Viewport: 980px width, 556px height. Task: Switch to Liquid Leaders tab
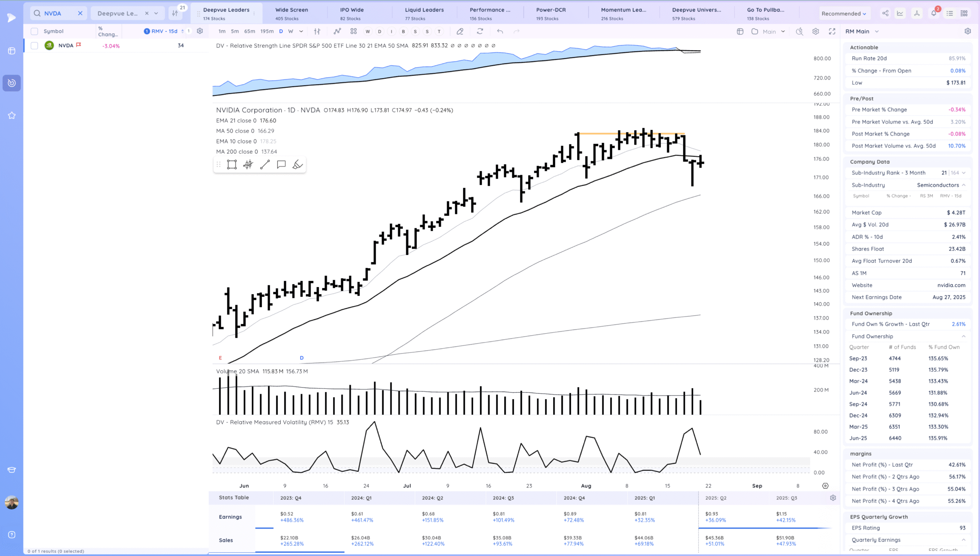pos(424,13)
